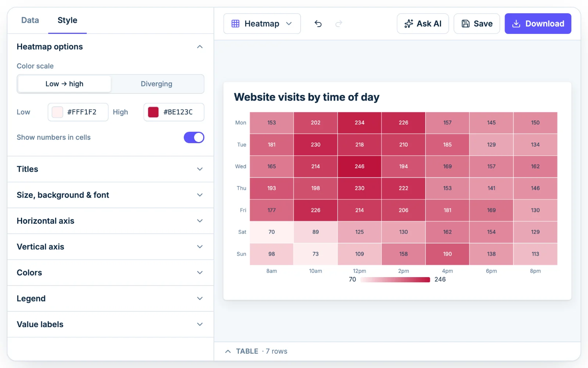Click the chart title Website visits by time of day
This screenshot has width=588, height=368.
[307, 97]
